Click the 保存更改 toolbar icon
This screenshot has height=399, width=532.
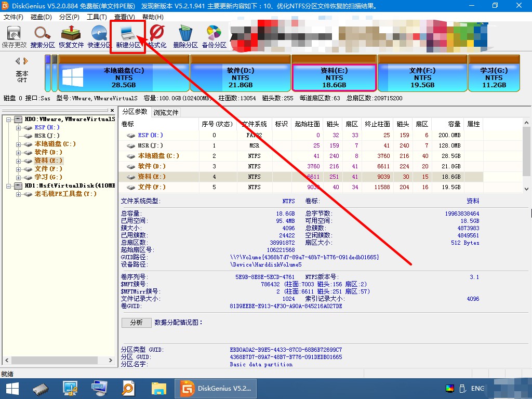coord(14,37)
